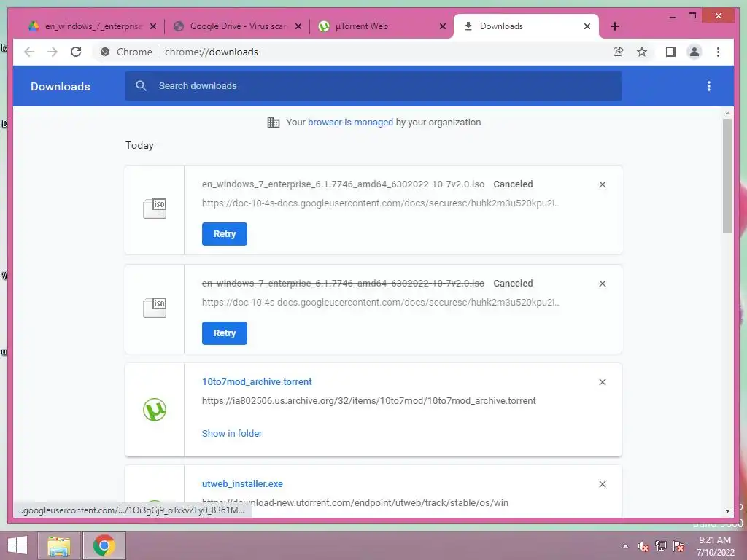Screen dimensions: 747x560
Task: Click the scrollbar down arrow
Action: pyautogui.click(x=727, y=511)
